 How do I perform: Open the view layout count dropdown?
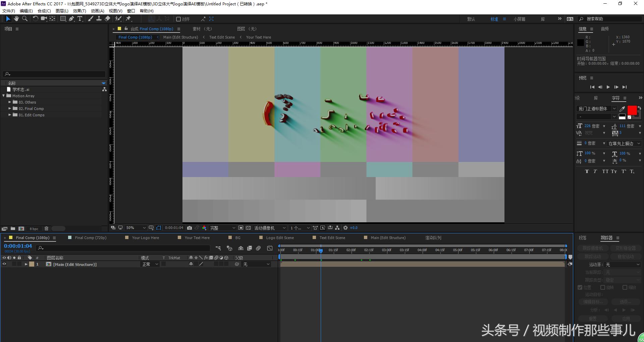pos(300,228)
